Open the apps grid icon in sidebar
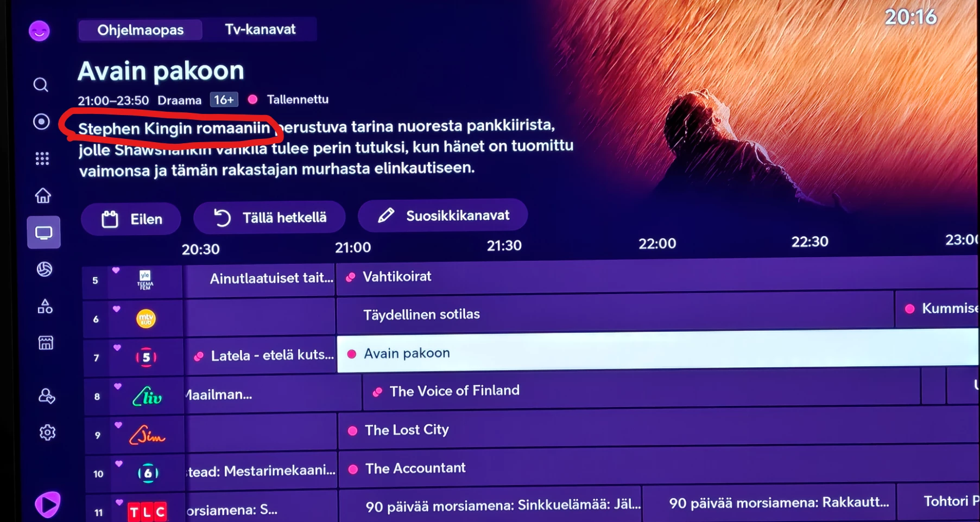This screenshot has height=522, width=980. click(42, 158)
